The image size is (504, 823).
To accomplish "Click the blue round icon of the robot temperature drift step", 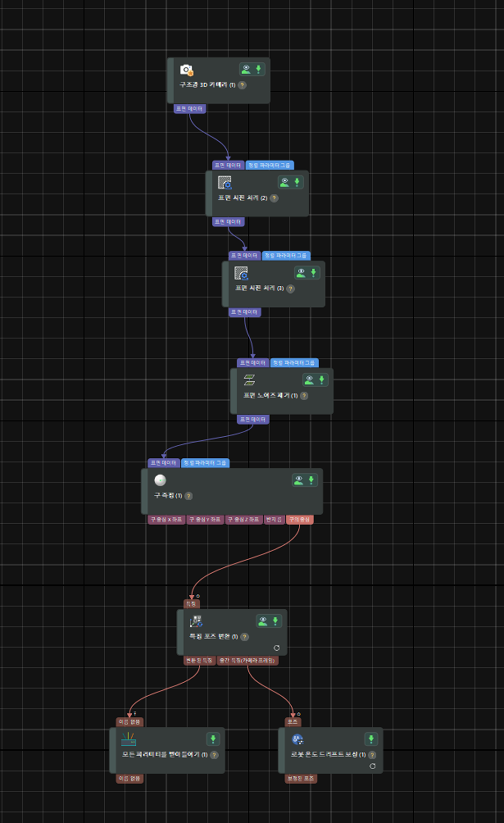I will 297,739.
